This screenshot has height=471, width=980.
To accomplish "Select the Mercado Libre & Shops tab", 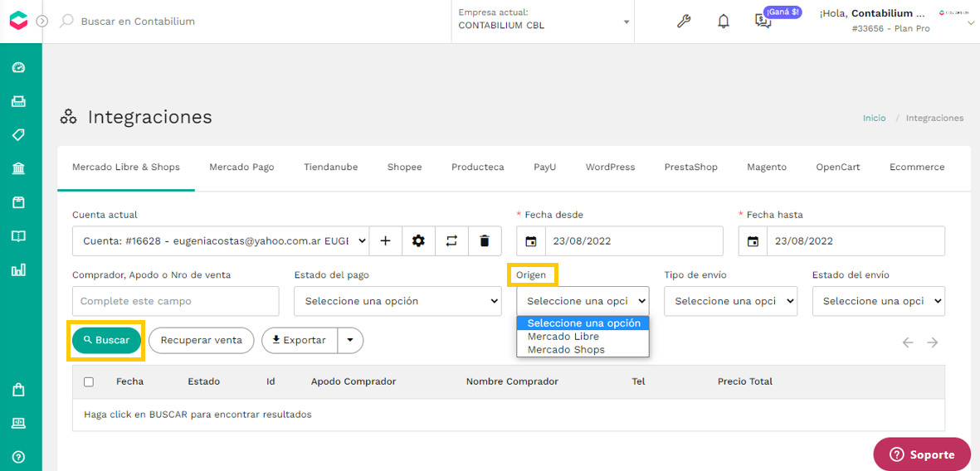I will (126, 168).
